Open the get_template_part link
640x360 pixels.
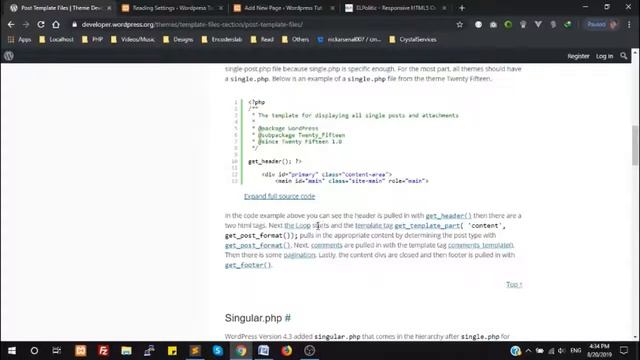coord(427,225)
